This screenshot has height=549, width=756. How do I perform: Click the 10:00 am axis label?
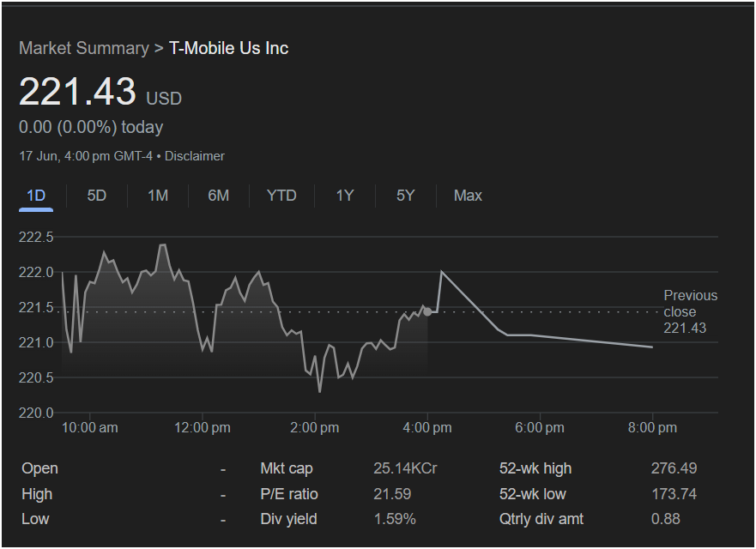90,427
